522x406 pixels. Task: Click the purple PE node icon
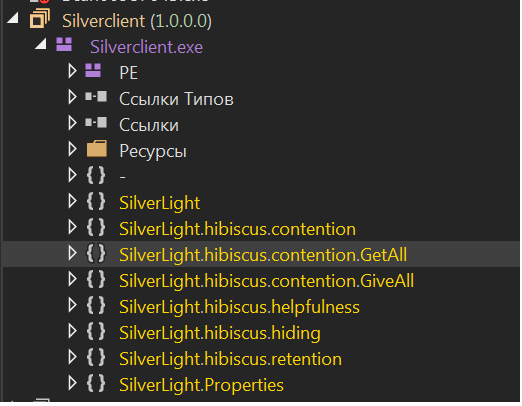93,70
